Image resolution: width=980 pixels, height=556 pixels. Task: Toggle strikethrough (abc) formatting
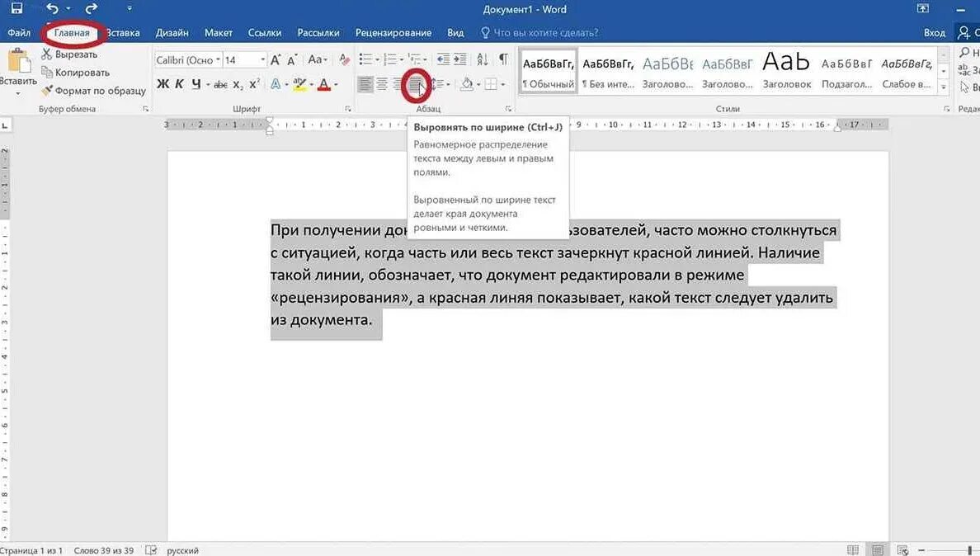pyautogui.click(x=220, y=84)
